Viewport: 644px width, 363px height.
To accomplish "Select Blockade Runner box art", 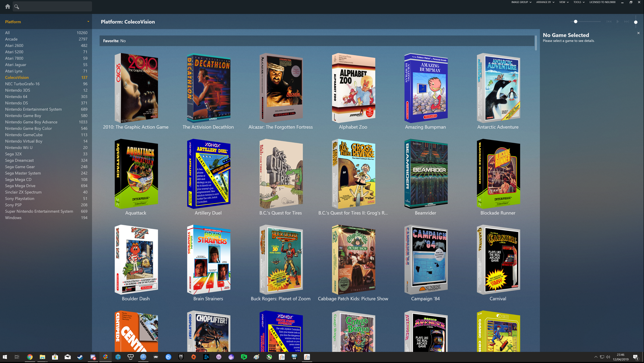I will coord(498,174).
